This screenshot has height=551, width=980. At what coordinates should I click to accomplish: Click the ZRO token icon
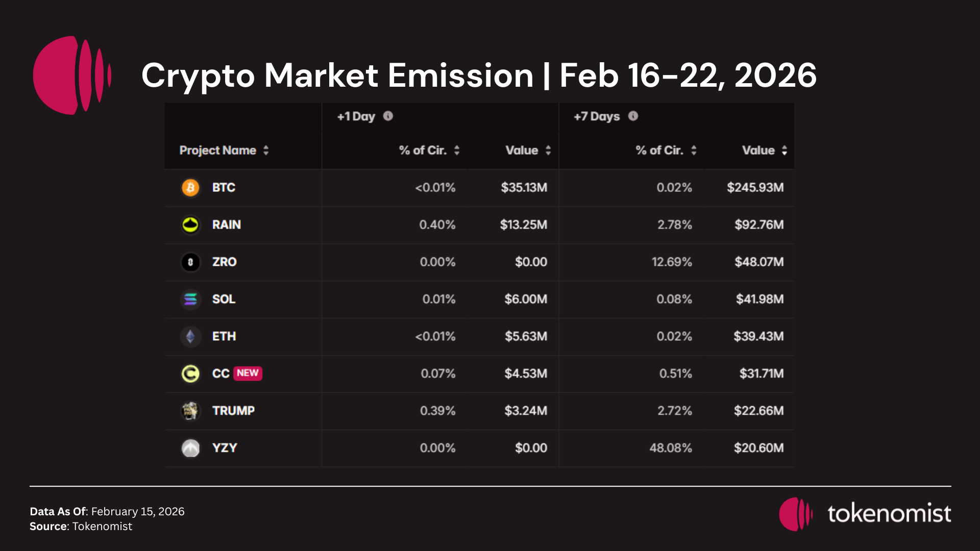(190, 262)
